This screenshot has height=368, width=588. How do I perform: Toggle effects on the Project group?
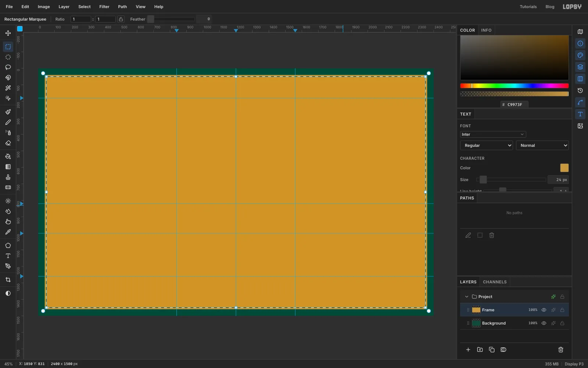(553, 297)
